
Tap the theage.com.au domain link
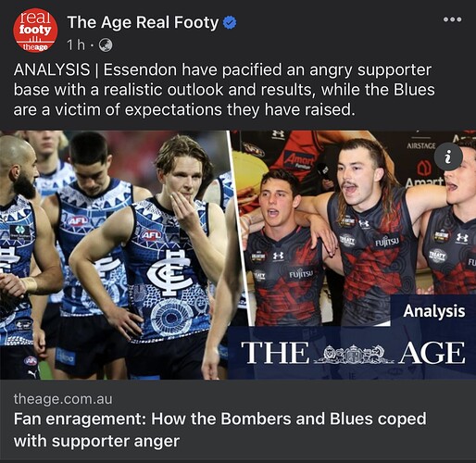coord(63,399)
